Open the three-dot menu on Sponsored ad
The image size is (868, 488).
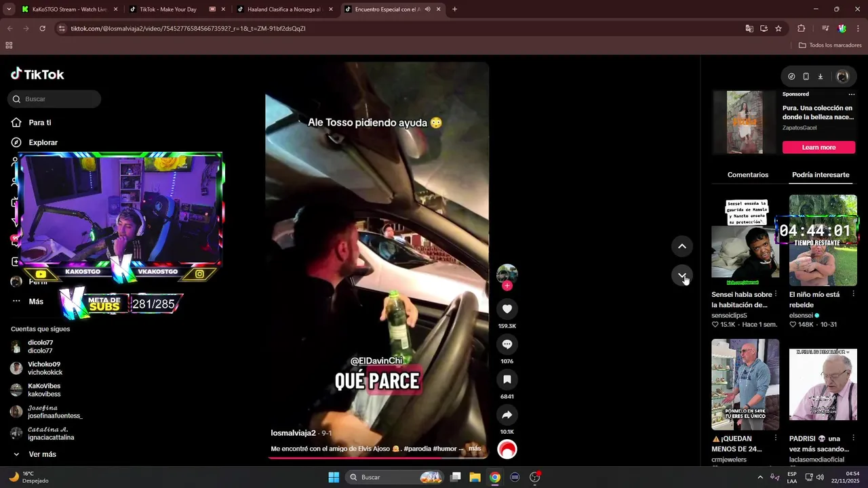(852, 94)
